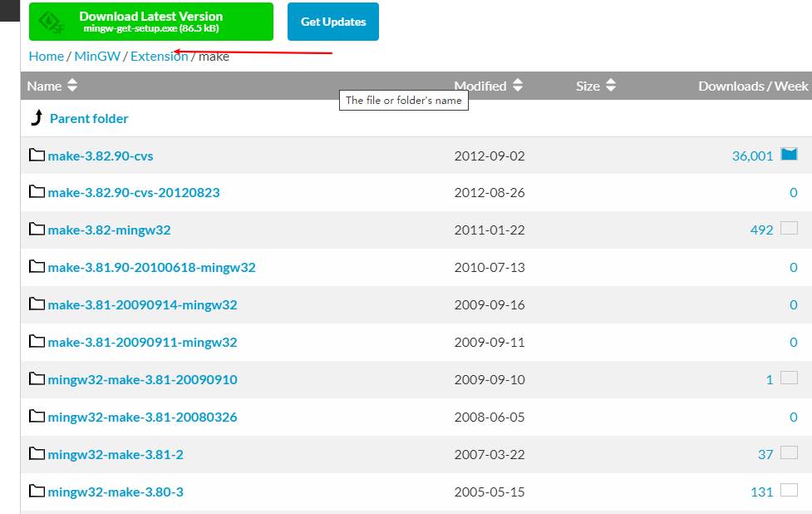Click folder icon for make-3.82.90-cvs-20120823

[x=37, y=192]
